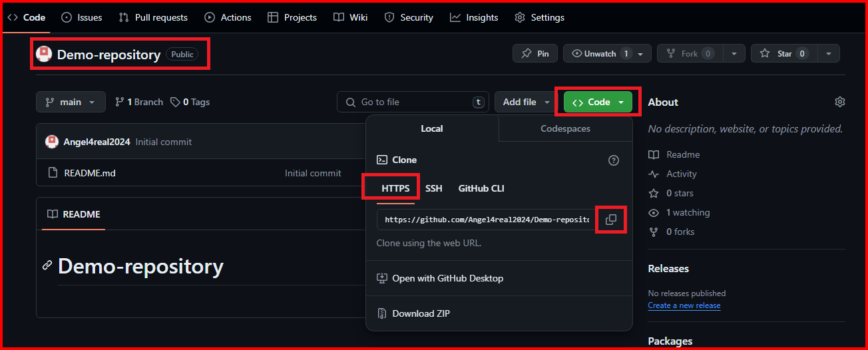Go to the Issues tab
Screen dimensions: 868x350
pos(81,17)
